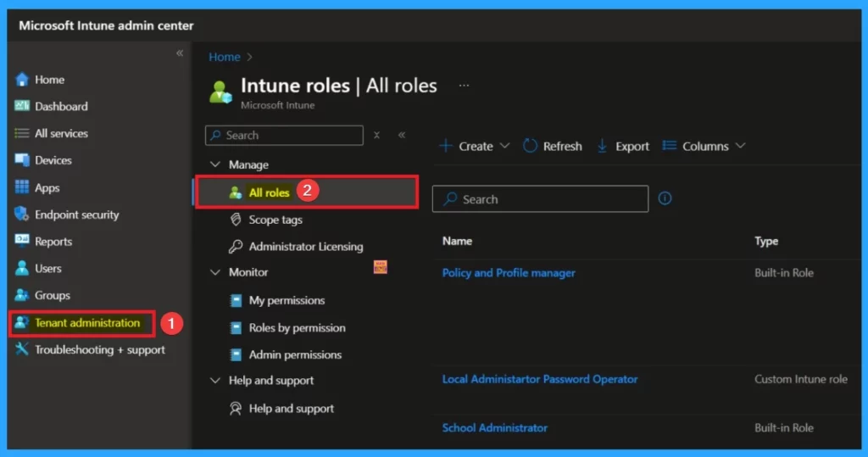Click the Create plus icon
The width and height of the screenshot is (868, 457).
(446, 146)
